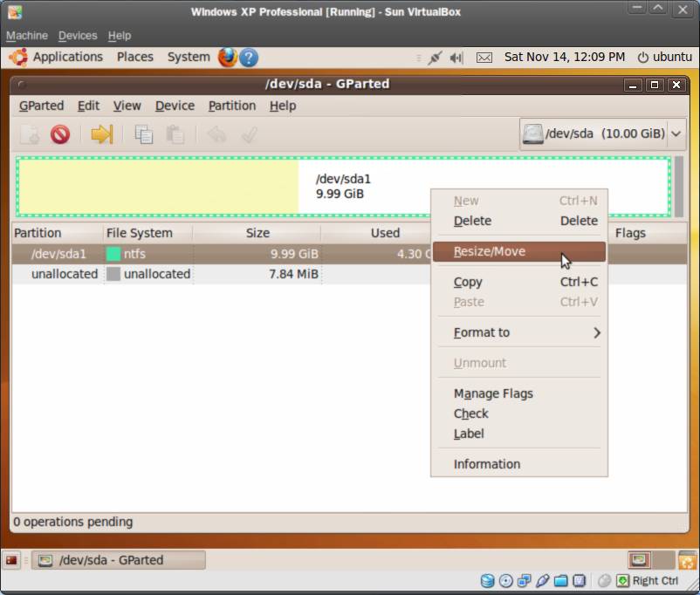Open the mail envelope icon in the Ubuntu panel

[x=484, y=58]
